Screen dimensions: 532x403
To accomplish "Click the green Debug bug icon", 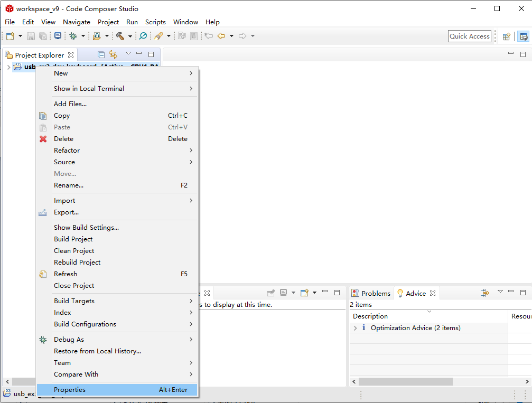I will pyautogui.click(x=73, y=36).
